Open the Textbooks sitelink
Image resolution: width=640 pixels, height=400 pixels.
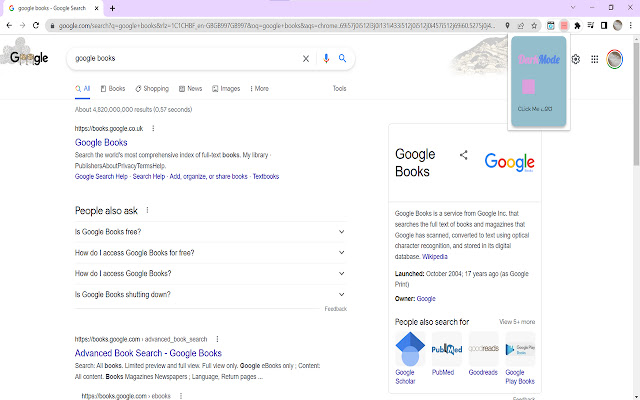[266, 176]
